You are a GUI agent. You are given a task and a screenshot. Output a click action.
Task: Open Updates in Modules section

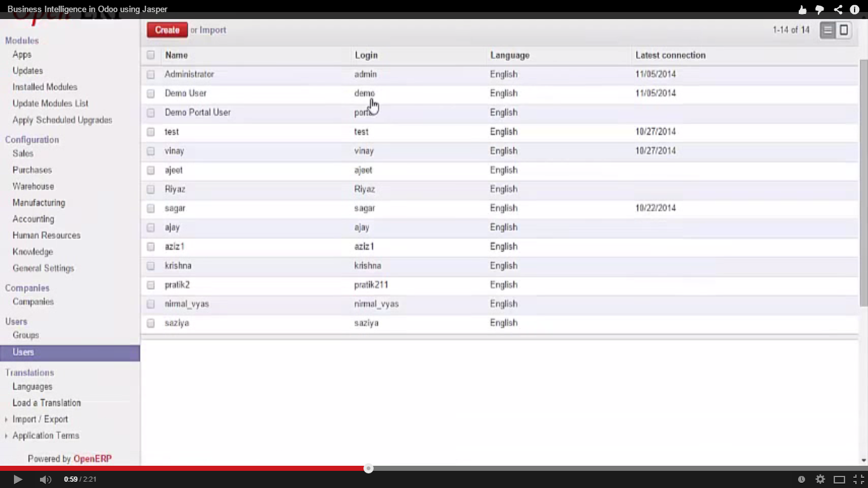click(x=28, y=71)
